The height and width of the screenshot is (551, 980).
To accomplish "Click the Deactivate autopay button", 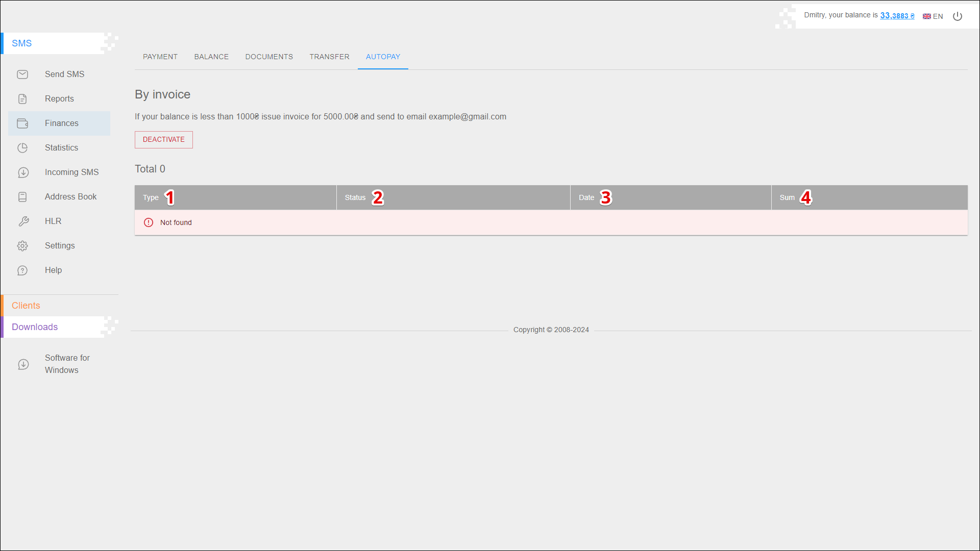I will click(164, 139).
